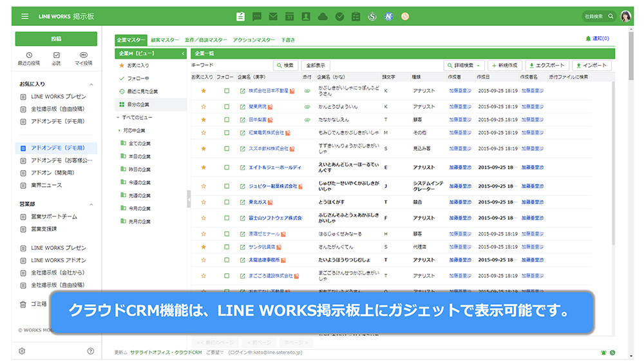This screenshot has width=644, height=364.
Task: Click the 全部表示 button
Action: pos(316,65)
